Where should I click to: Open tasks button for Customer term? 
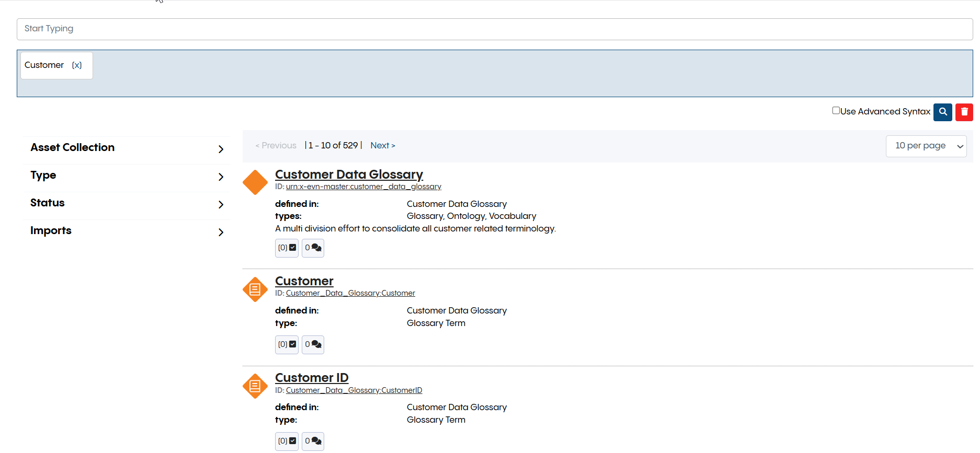point(287,344)
